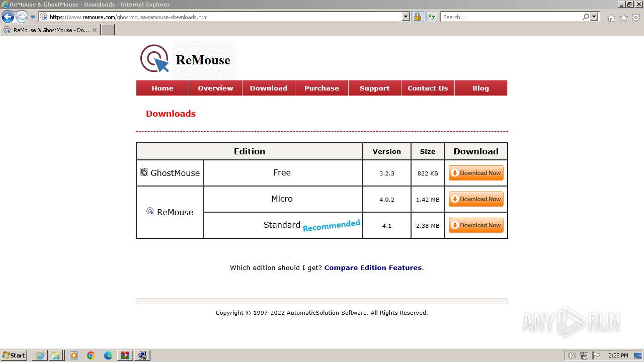Click the Recommended badge next to Standard

coord(332,225)
